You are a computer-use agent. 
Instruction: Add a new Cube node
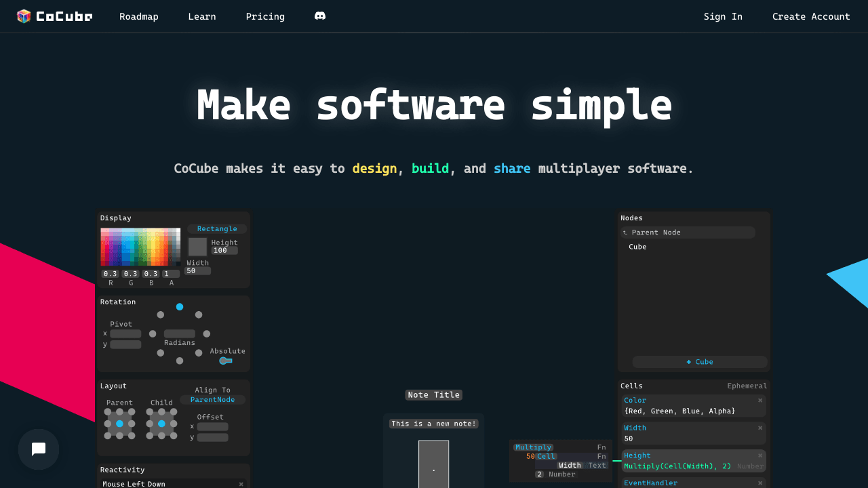pos(700,362)
